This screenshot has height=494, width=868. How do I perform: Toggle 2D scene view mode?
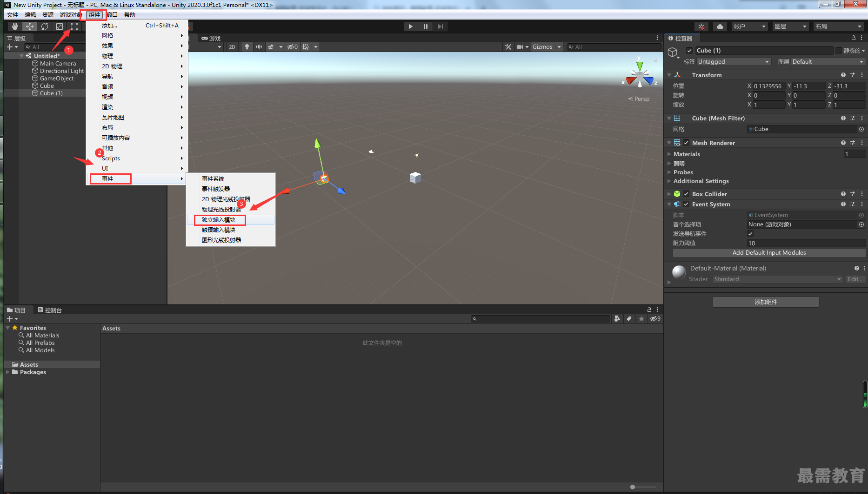coord(232,47)
